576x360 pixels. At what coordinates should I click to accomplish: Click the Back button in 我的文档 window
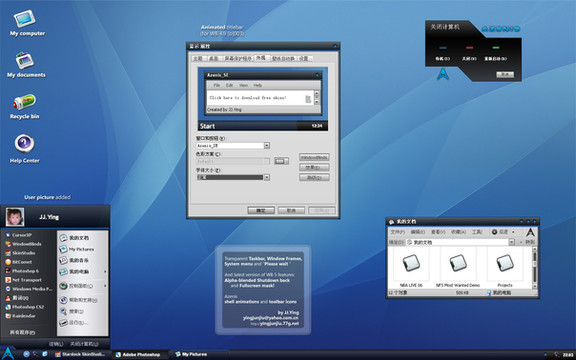500,232
